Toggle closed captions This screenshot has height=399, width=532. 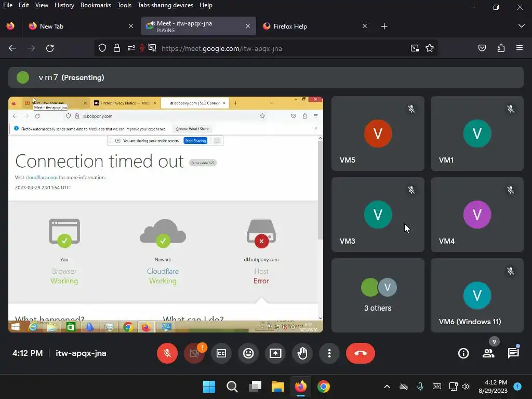point(221,353)
